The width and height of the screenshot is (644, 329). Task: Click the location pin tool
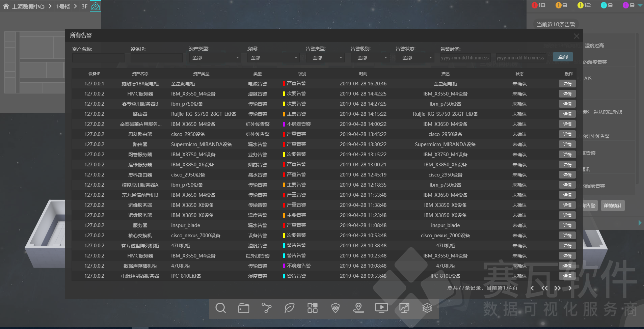[358, 308]
